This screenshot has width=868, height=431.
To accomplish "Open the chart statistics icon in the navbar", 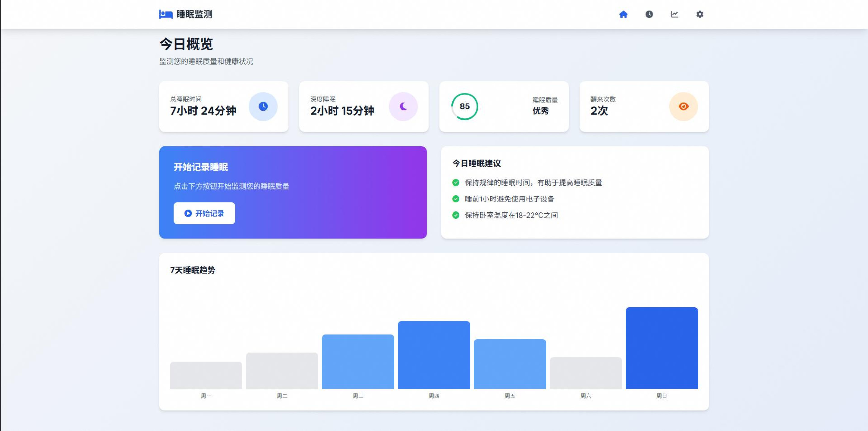I will [674, 14].
